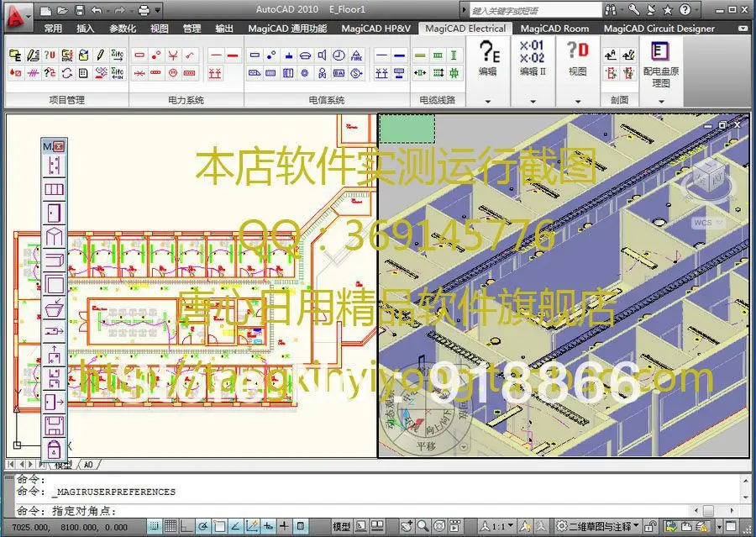Image resolution: width=756 pixels, height=537 pixels.
Task: Select the A0 layout tab
Action: click(x=89, y=465)
